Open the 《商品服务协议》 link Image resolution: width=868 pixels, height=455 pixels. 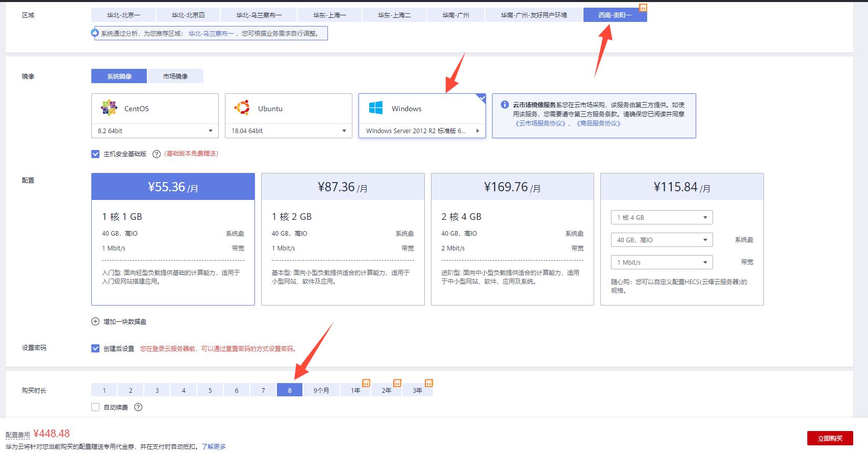(599, 123)
